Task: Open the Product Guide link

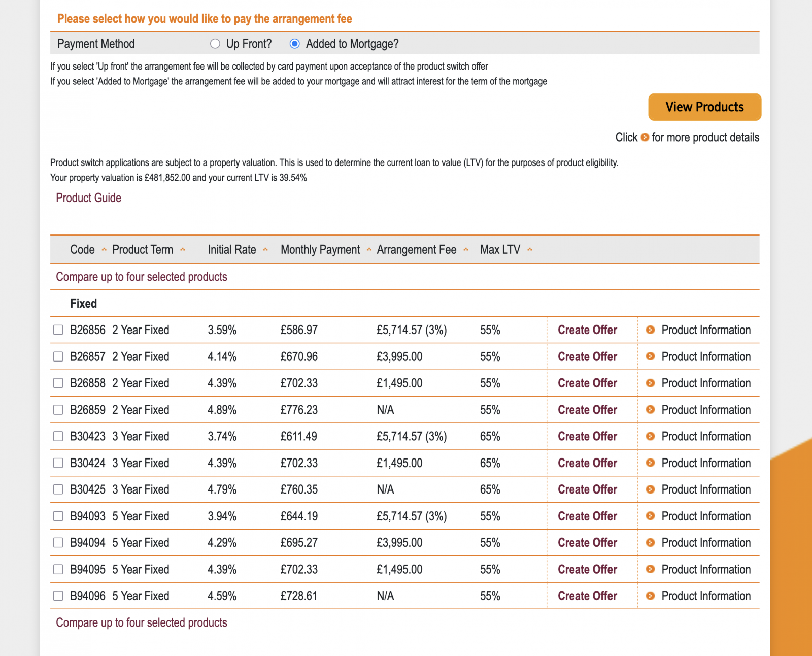Action: 88,198
